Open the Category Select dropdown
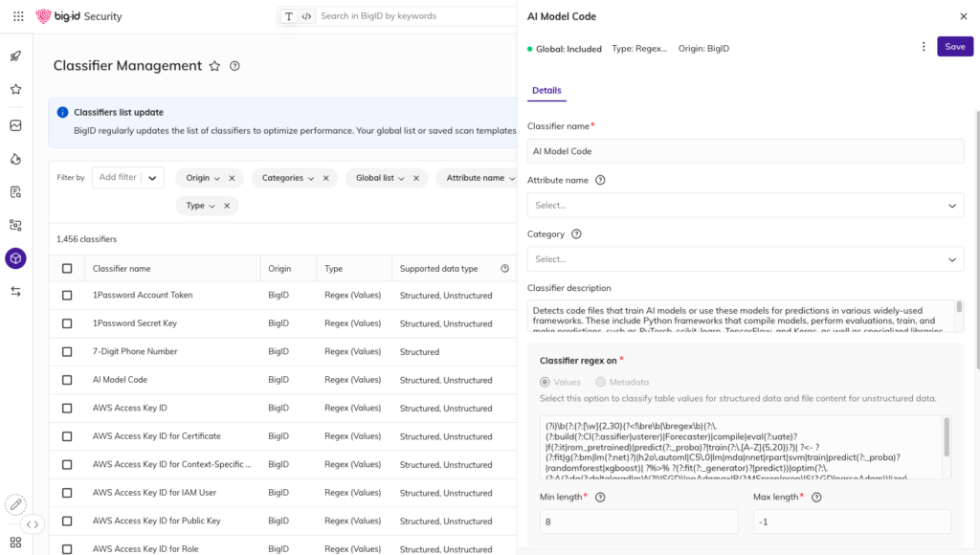The width and height of the screenshot is (980, 555). [x=745, y=259]
